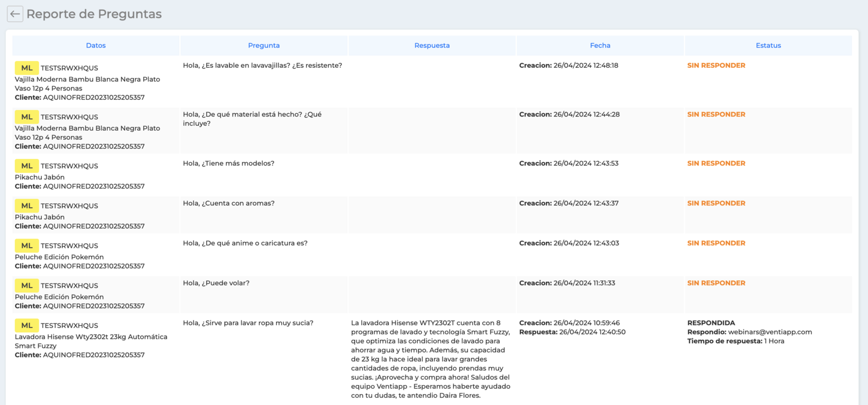Click the ML badge in the '¿Puede volar?' row

point(27,285)
